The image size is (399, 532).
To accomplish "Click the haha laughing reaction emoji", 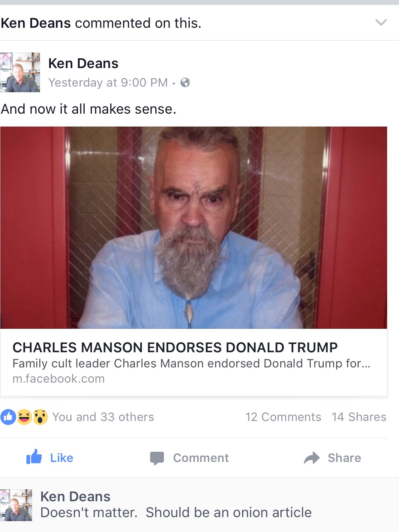I will [x=24, y=417].
